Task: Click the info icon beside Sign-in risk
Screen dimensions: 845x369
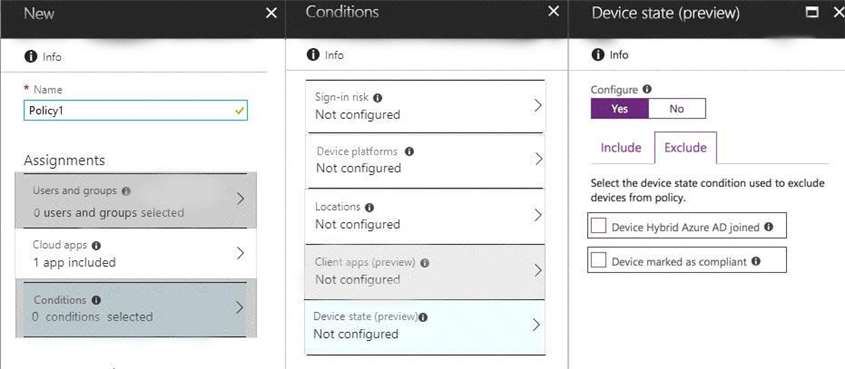Action: tap(377, 98)
